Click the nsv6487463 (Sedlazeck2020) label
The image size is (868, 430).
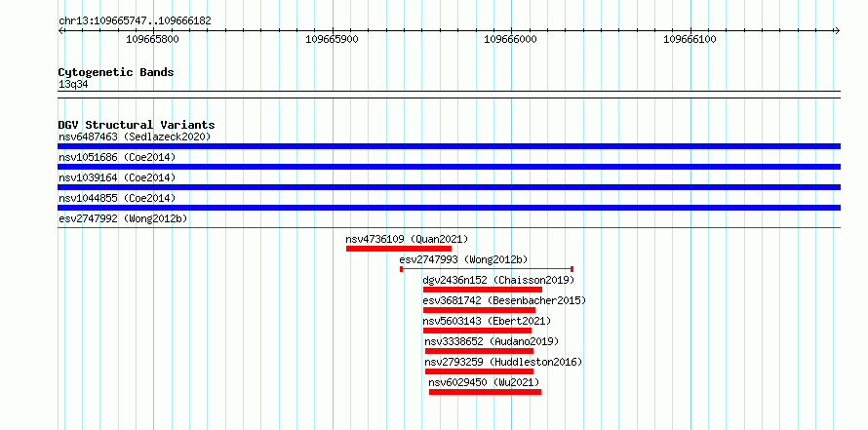point(135,137)
